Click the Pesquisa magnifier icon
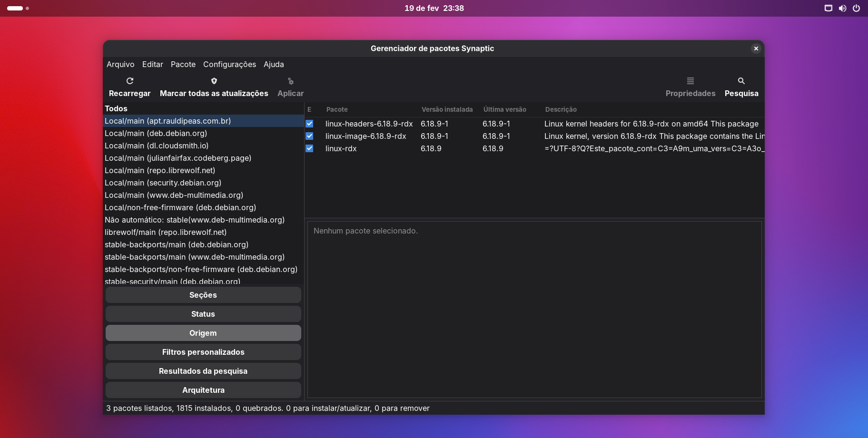The image size is (868, 438). tap(741, 81)
